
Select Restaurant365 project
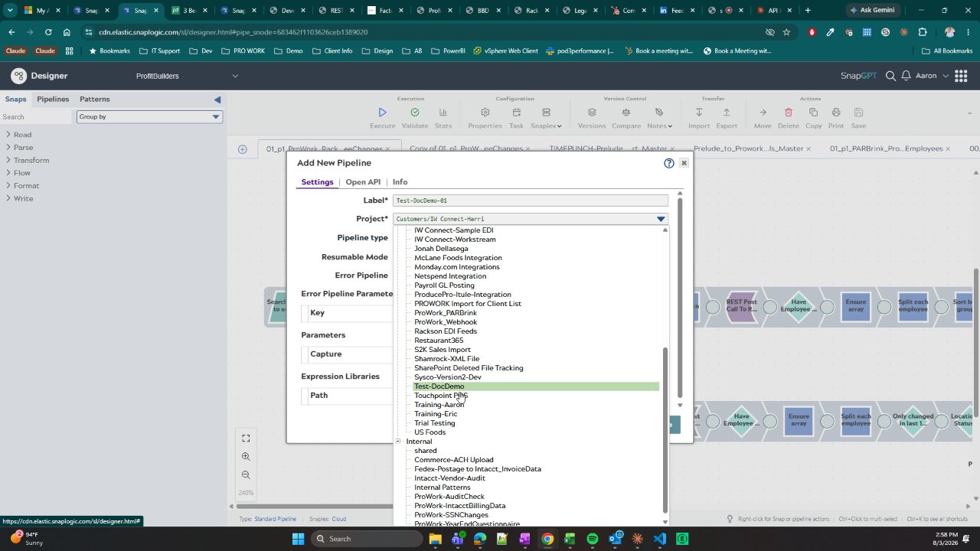pyautogui.click(x=439, y=341)
